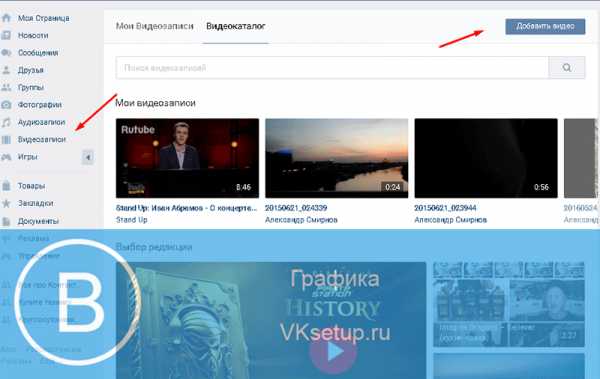Open Закладки section
Screen dimensions: 600x379
tap(36, 203)
